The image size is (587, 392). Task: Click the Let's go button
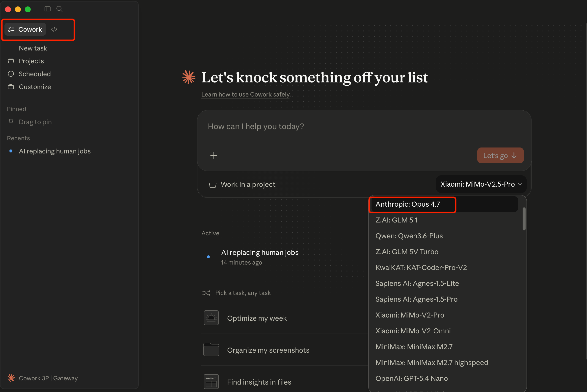point(500,155)
